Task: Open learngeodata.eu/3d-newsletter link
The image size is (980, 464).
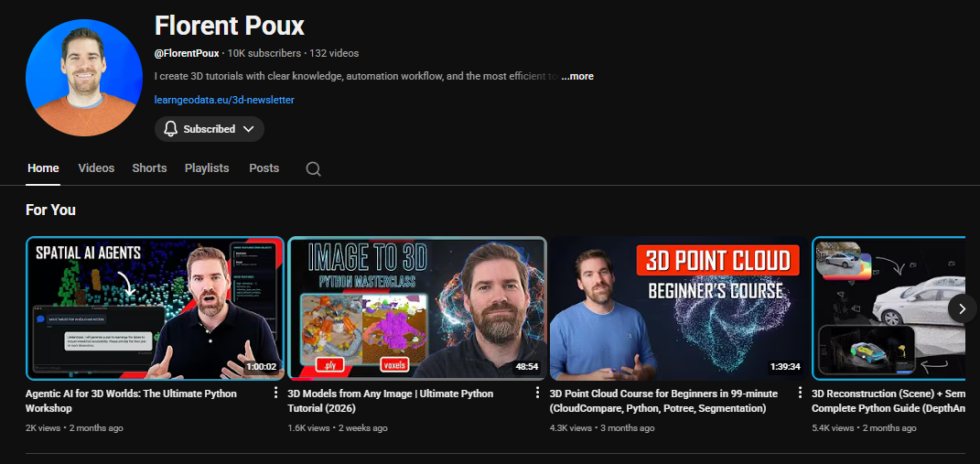Action: tap(224, 100)
